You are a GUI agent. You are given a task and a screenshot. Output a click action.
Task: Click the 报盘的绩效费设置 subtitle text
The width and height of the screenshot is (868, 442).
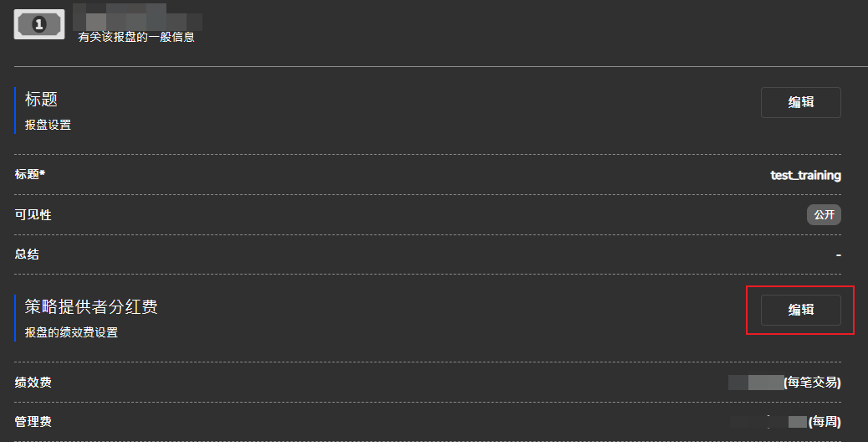(x=71, y=333)
